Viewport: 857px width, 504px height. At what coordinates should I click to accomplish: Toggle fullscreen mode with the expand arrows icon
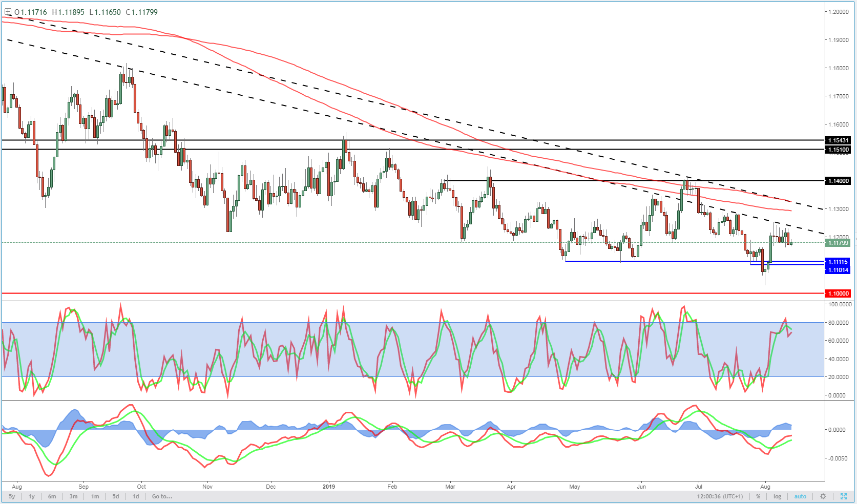click(x=843, y=496)
